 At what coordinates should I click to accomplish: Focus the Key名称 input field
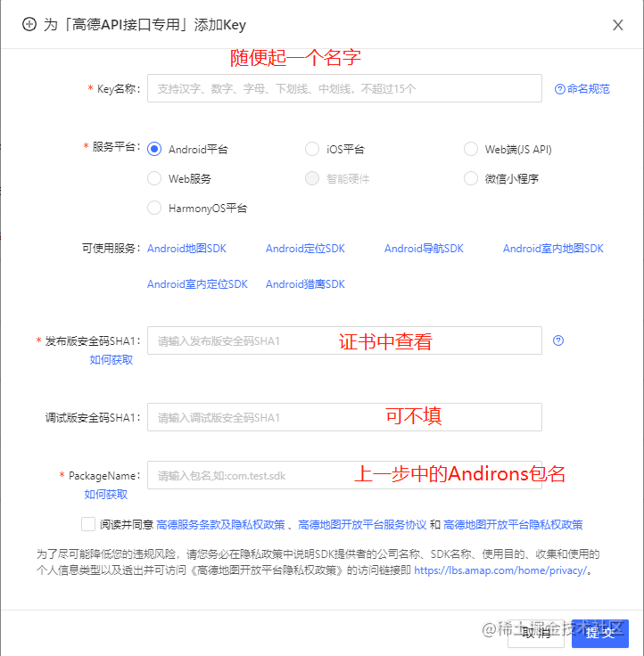pyautogui.click(x=344, y=88)
